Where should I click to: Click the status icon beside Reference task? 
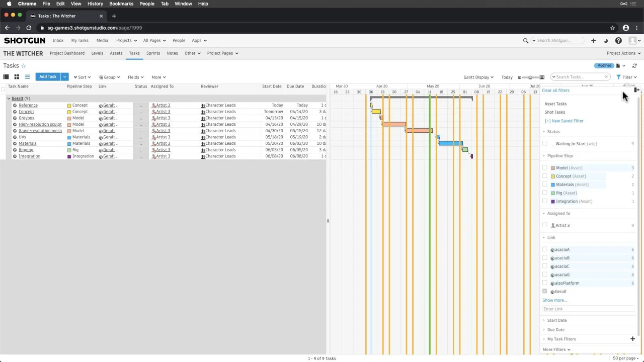click(15, 106)
